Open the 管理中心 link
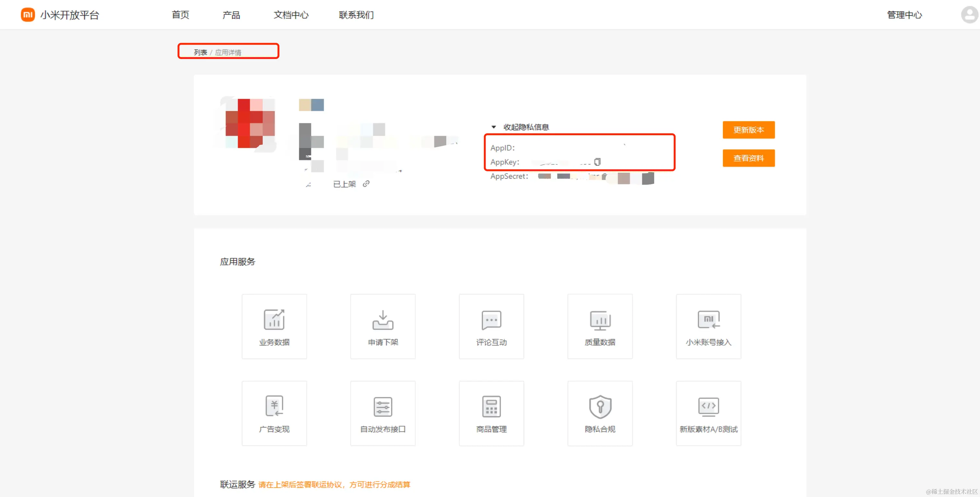980x497 pixels. pyautogui.click(x=904, y=15)
